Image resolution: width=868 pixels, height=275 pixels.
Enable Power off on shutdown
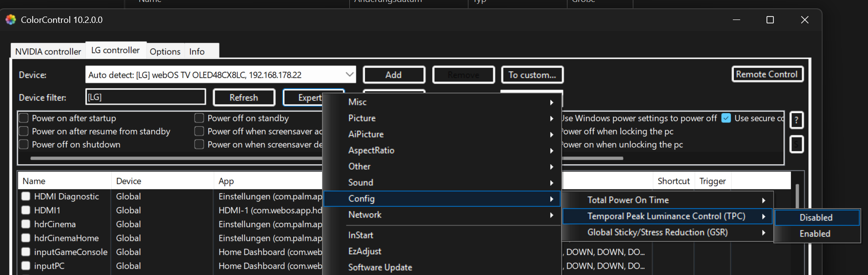tap(23, 144)
